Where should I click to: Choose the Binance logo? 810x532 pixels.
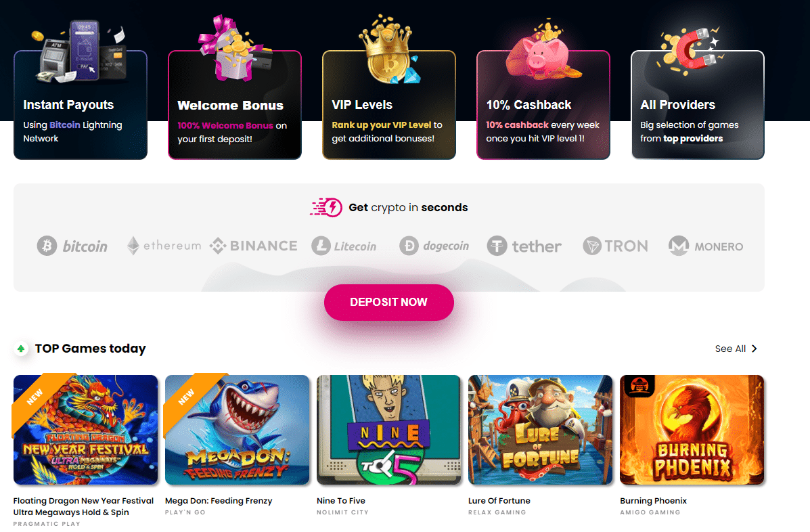point(253,246)
